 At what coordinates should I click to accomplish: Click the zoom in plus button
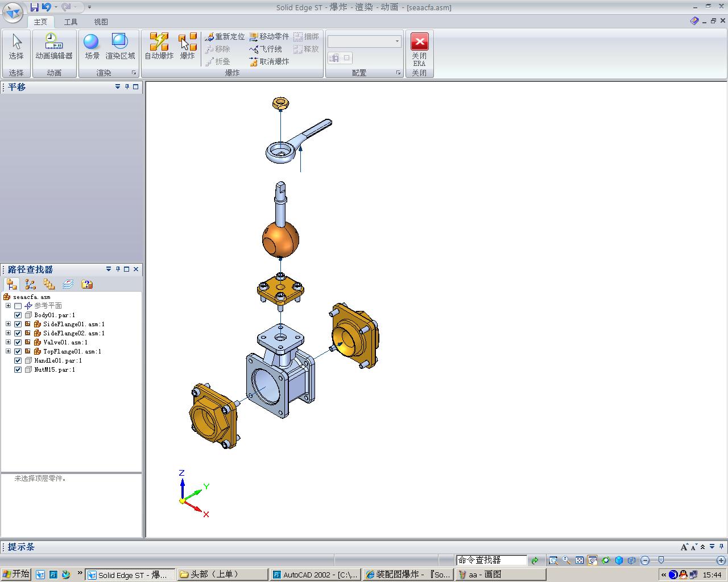pyautogui.click(x=721, y=560)
